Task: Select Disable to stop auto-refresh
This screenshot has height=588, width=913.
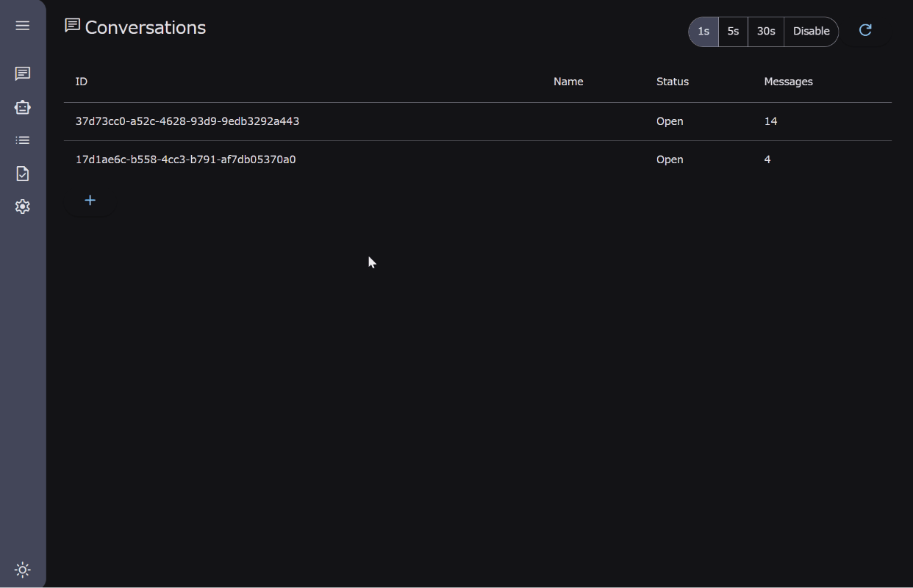Action: click(811, 32)
